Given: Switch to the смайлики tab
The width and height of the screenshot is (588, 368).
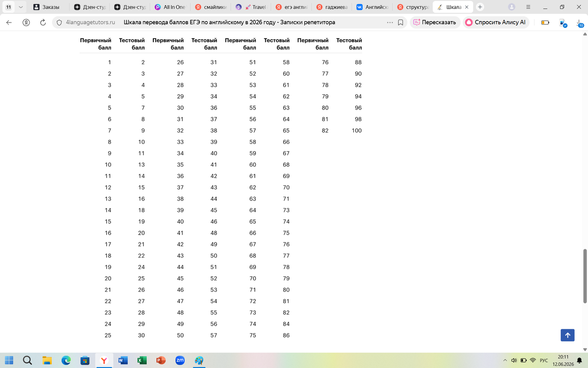Looking at the screenshot, I should pyautogui.click(x=210, y=7).
